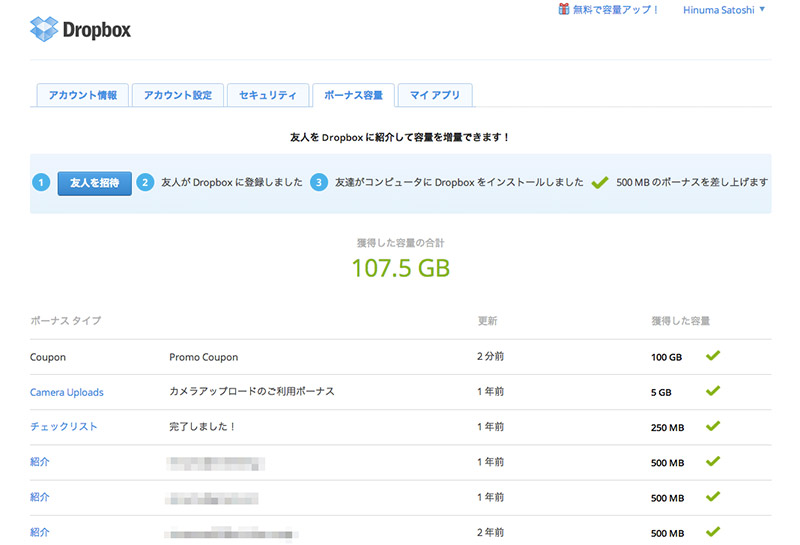Screen dimensions: 800x545
Task: Click the 友人を招待 button
Action: tap(94, 183)
